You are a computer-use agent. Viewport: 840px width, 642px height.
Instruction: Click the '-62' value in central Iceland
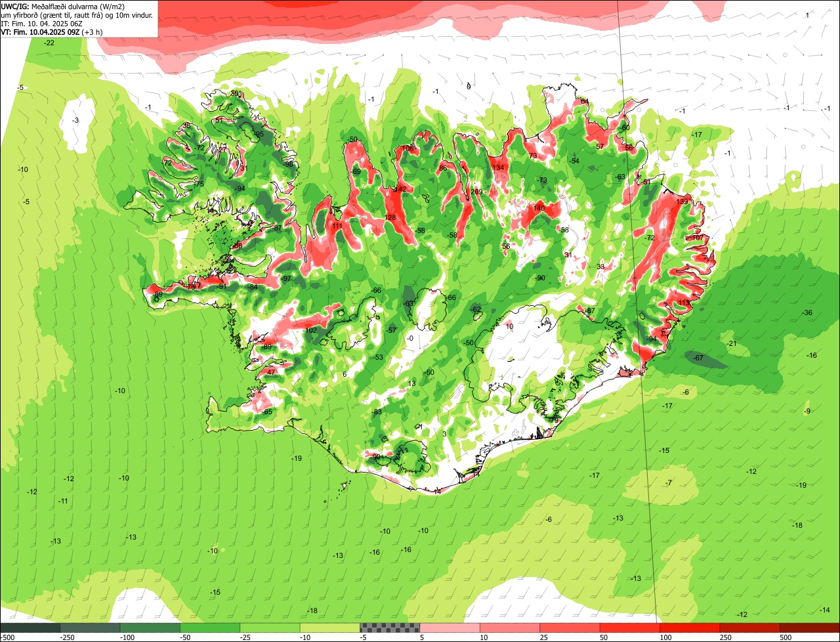point(476,309)
